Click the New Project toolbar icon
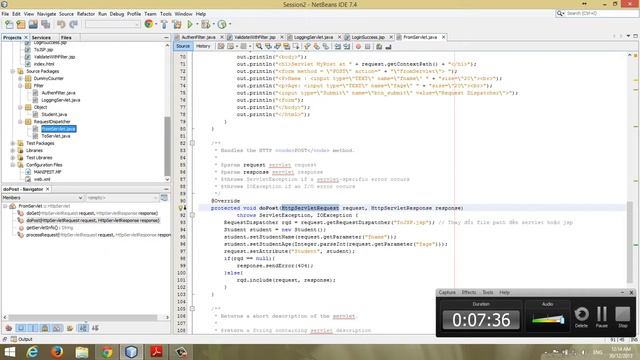Screen dimensions: 640x360 point(21,24)
